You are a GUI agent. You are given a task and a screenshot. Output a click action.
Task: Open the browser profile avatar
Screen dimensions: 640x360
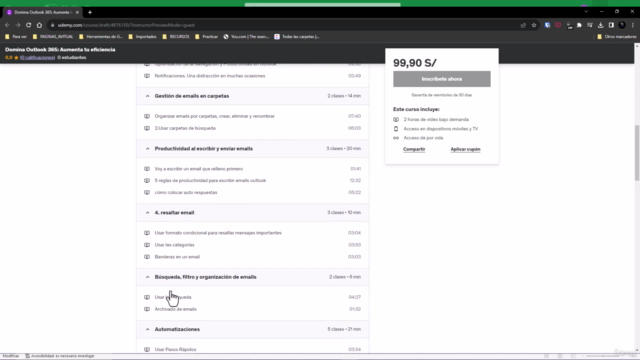(622, 25)
